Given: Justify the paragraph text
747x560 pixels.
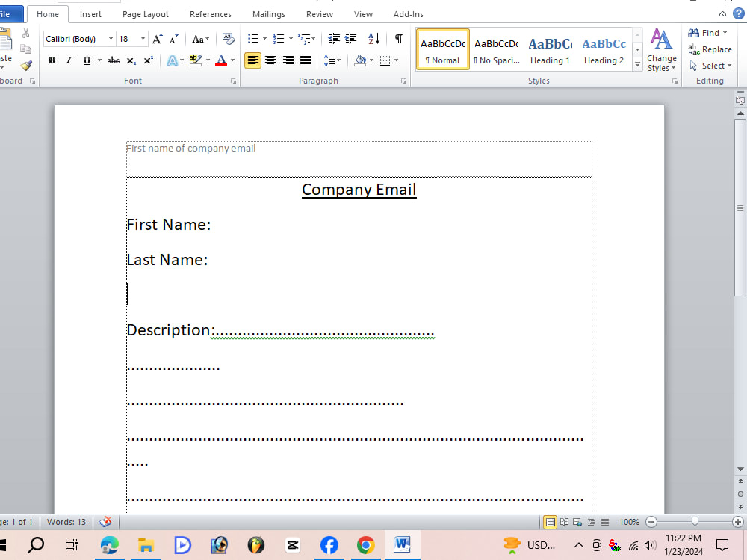Looking at the screenshot, I should 306,60.
